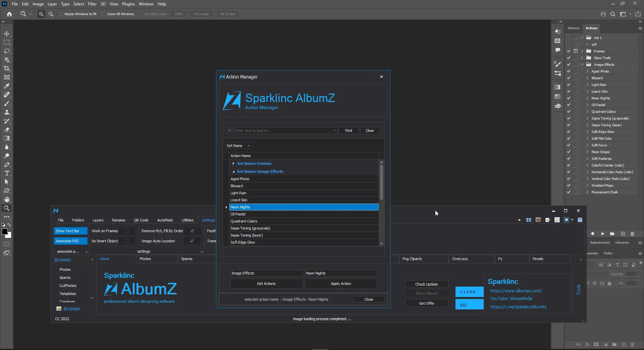Select the Crop tool
This screenshot has width=644, height=350.
pos(7,68)
